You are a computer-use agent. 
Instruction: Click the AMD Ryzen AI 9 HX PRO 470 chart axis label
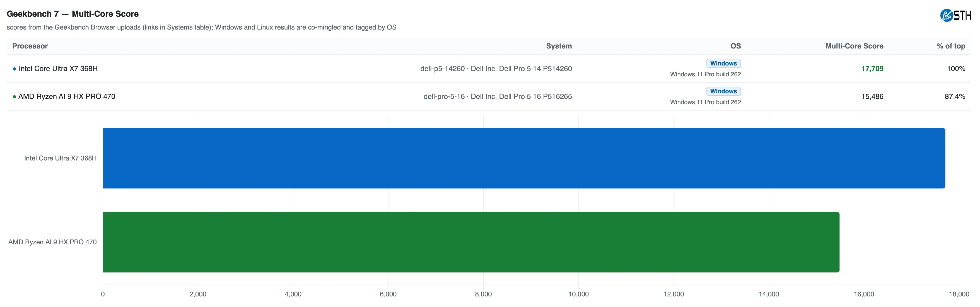click(52, 242)
